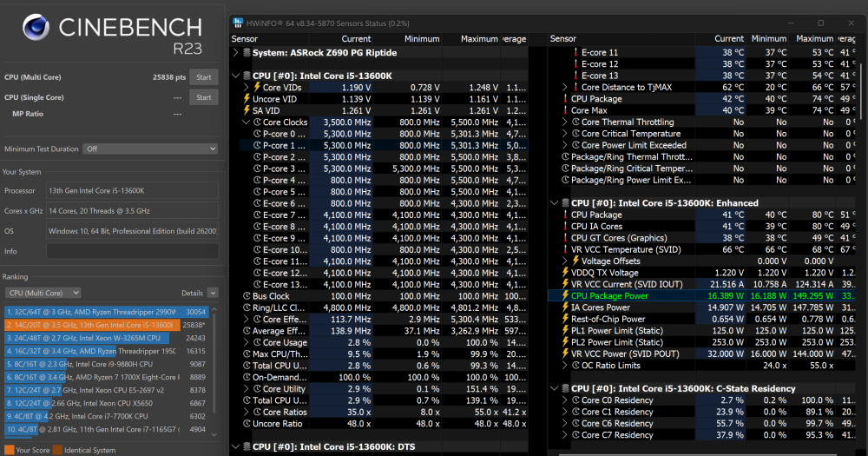Click the clock icon next to Bus Clock
The image size is (868, 456).
(x=247, y=296)
